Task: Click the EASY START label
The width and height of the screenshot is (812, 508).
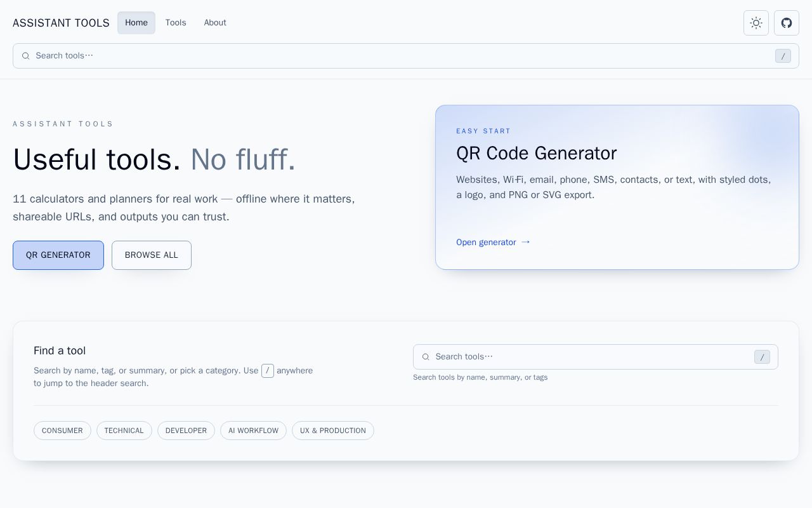Action: click(483, 131)
